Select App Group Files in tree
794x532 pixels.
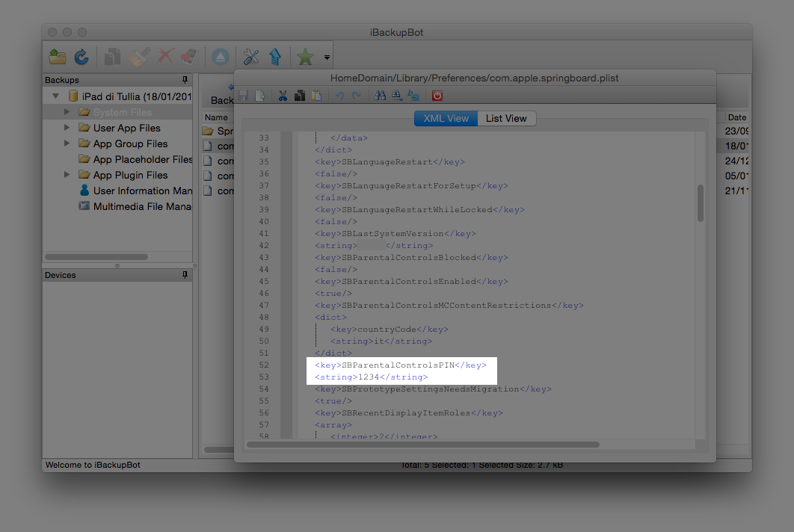[x=130, y=143]
